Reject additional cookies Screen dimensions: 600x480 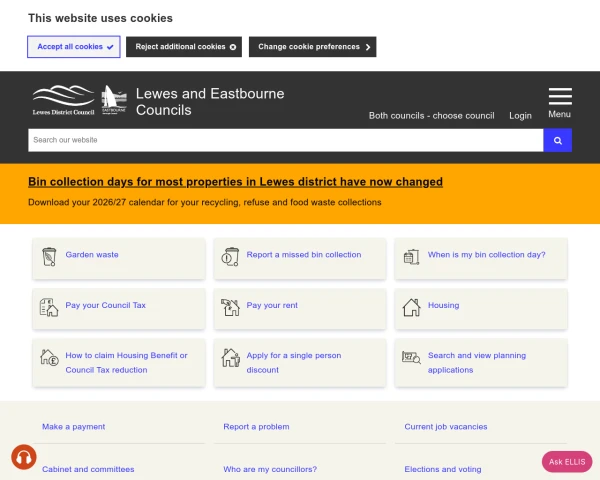tap(186, 47)
